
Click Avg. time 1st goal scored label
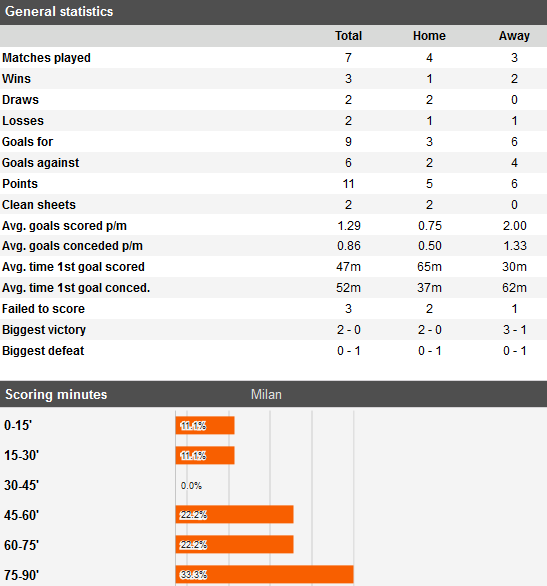point(73,267)
